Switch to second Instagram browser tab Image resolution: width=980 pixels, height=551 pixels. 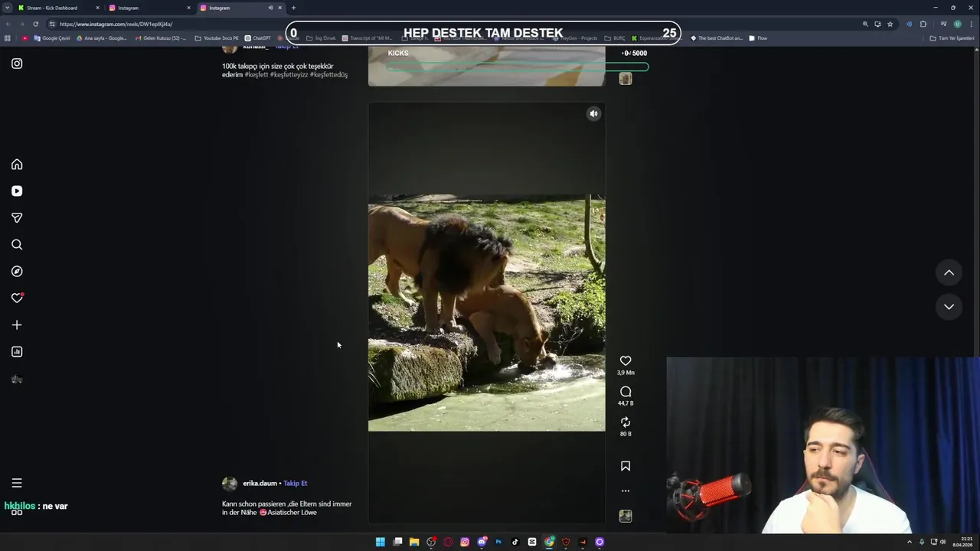tap(149, 8)
